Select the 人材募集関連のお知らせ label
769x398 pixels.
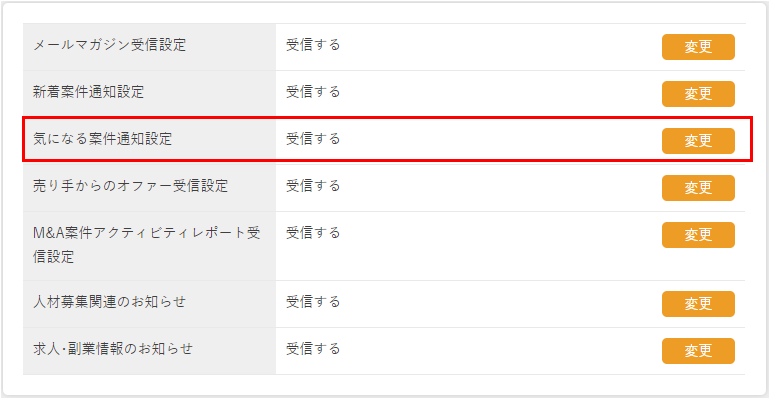[109, 302]
